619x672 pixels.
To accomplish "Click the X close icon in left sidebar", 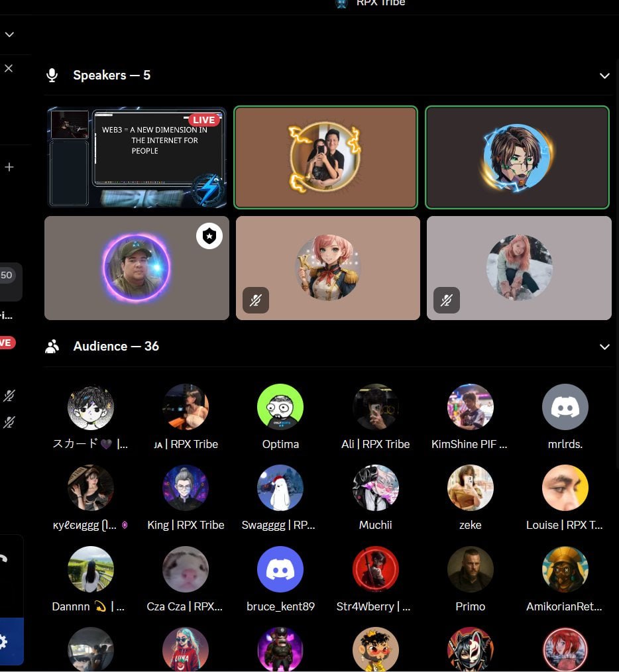I will point(9,68).
